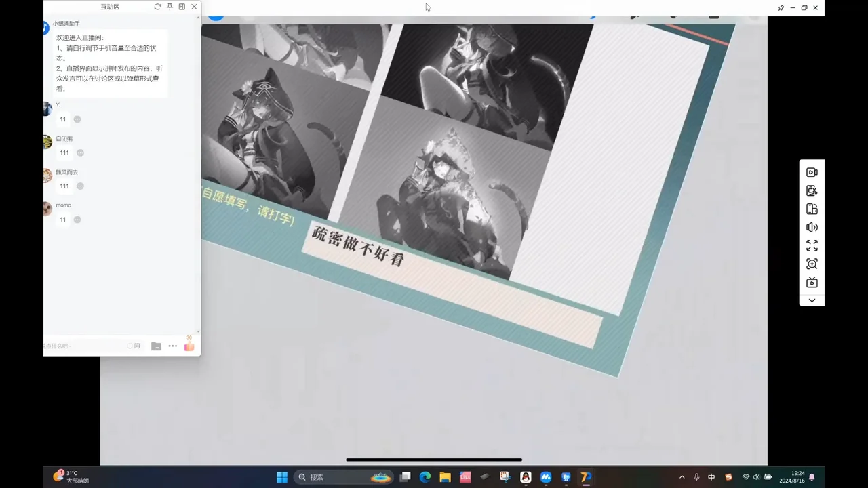Click the zoom magnifier capture tool

(x=812, y=264)
